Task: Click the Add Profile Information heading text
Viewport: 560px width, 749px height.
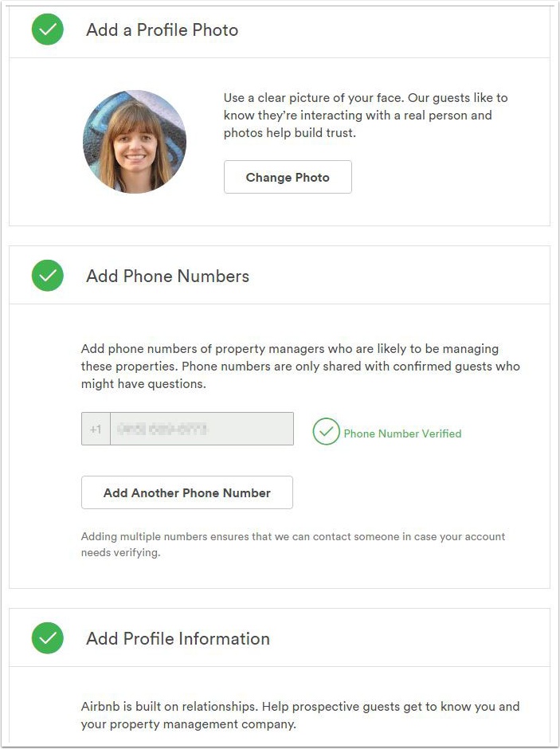Action: click(x=178, y=639)
